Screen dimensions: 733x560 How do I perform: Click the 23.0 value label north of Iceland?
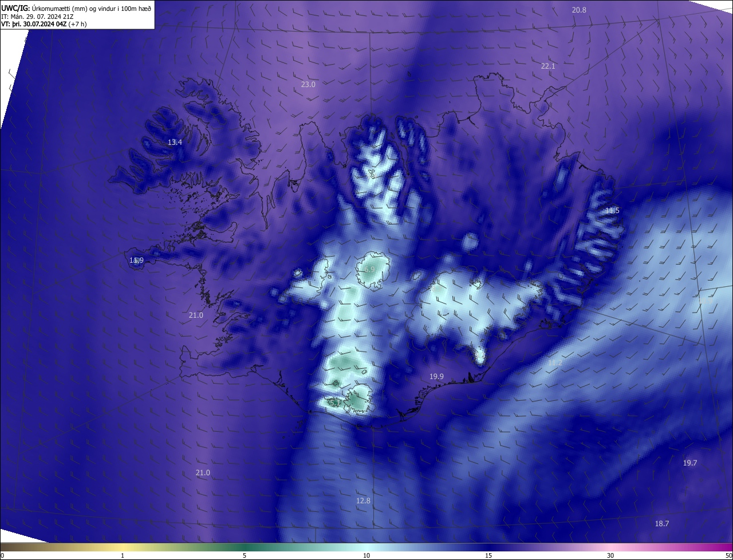308,85
